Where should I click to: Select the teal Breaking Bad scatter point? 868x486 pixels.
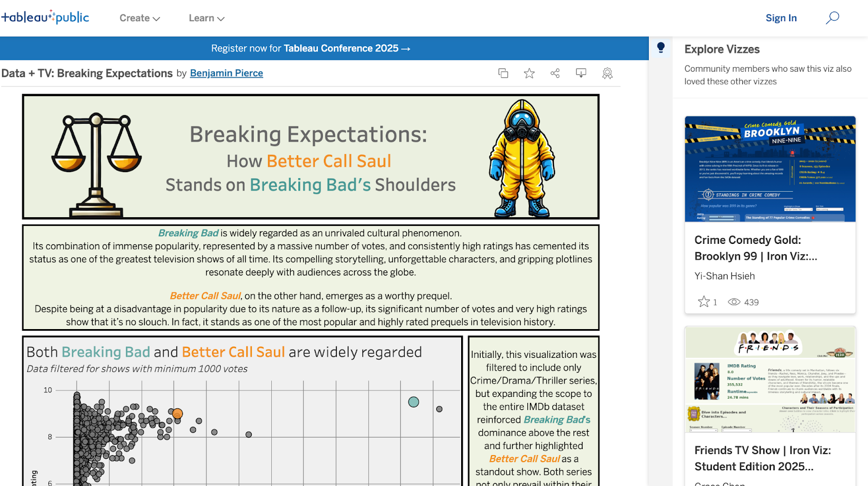[413, 402]
